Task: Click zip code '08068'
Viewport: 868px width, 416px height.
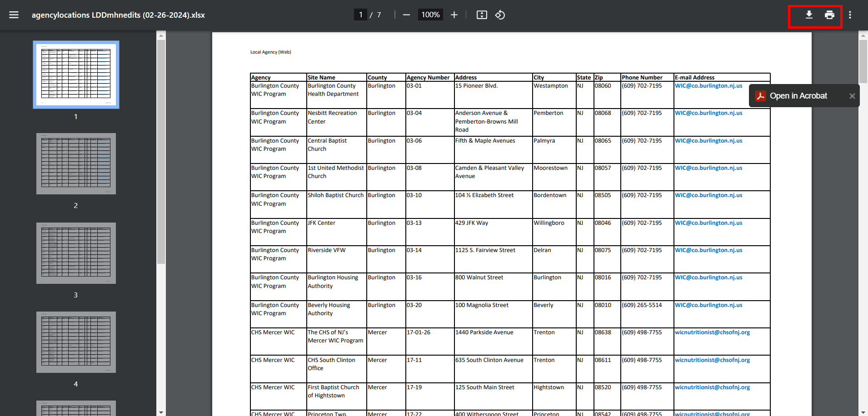Action: [x=603, y=113]
